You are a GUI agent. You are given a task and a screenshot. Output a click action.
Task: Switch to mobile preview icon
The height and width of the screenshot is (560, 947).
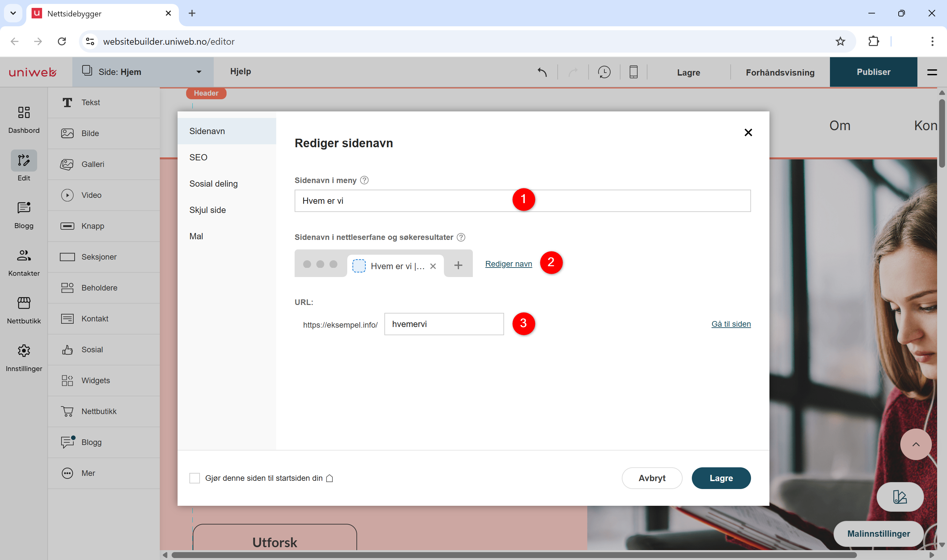pos(633,72)
